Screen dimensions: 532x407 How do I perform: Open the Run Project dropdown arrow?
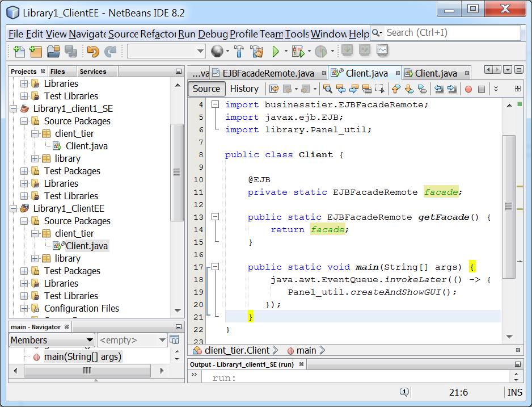[x=286, y=51]
